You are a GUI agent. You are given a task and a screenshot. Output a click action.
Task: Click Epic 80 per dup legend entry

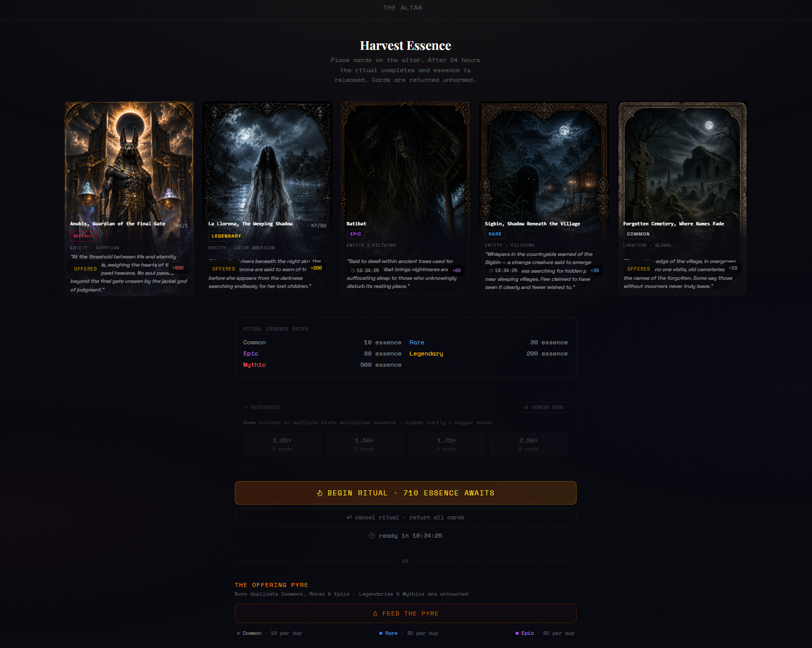[x=545, y=633]
